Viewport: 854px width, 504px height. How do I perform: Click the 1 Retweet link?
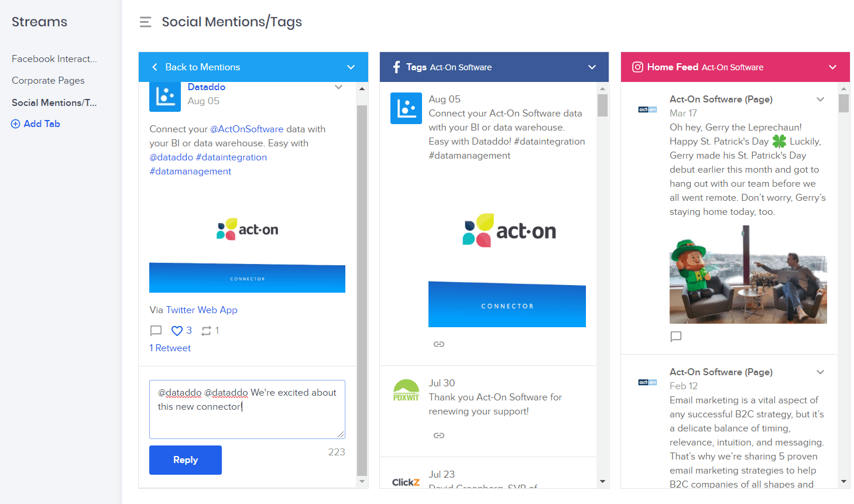point(170,348)
